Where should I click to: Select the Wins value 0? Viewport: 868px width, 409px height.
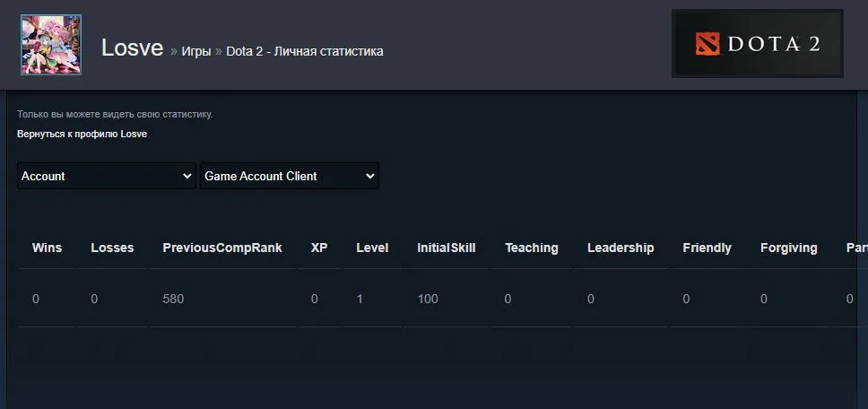click(x=36, y=299)
